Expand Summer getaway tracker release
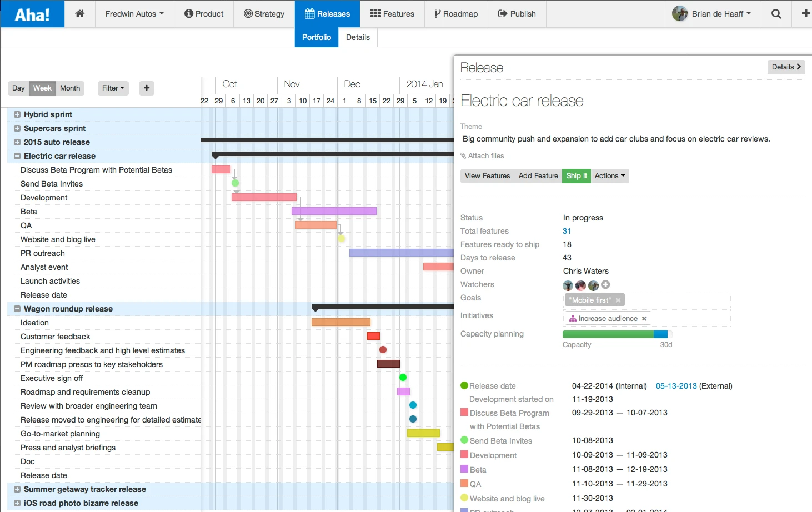This screenshot has height=512, width=812. [x=17, y=489]
